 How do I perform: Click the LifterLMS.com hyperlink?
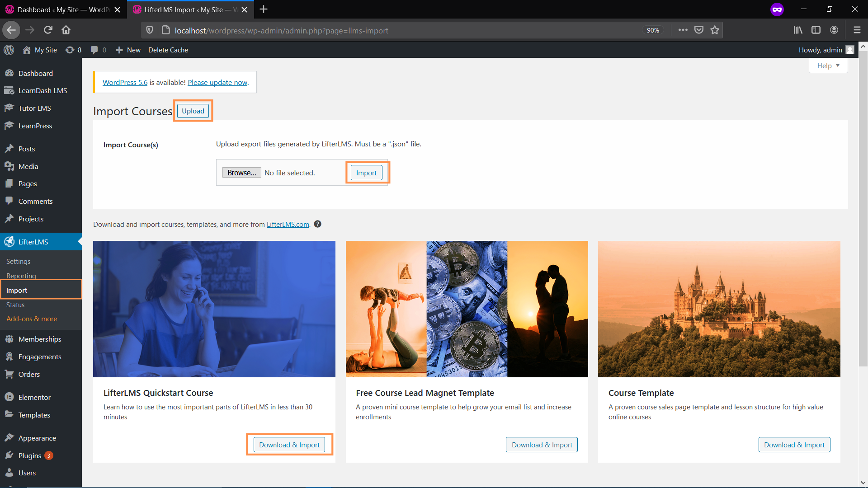pyautogui.click(x=288, y=224)
